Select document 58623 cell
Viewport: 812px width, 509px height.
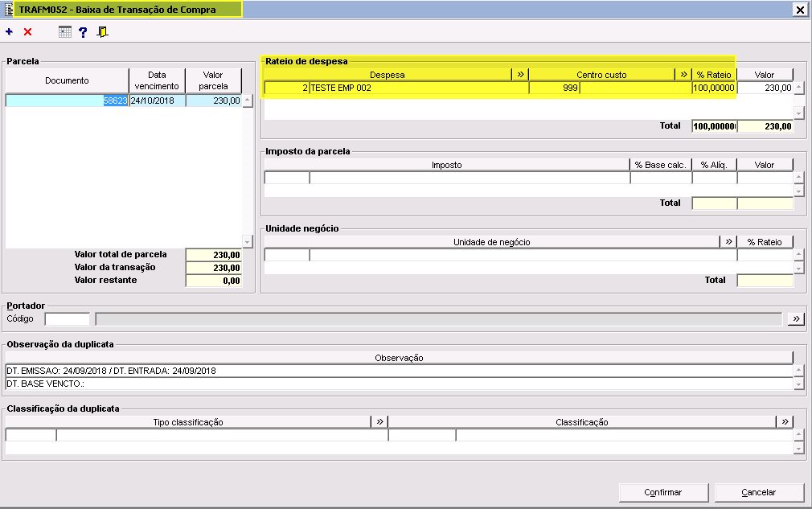click(67, 101)
